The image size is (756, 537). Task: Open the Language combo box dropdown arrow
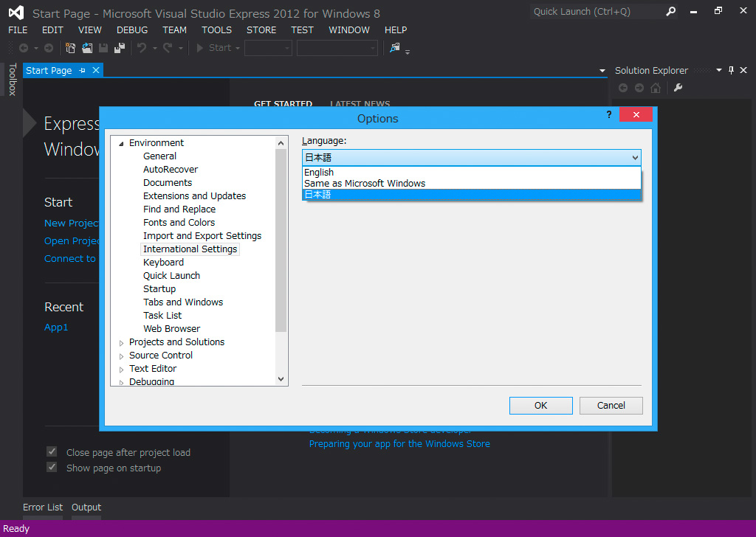[635, 158]
